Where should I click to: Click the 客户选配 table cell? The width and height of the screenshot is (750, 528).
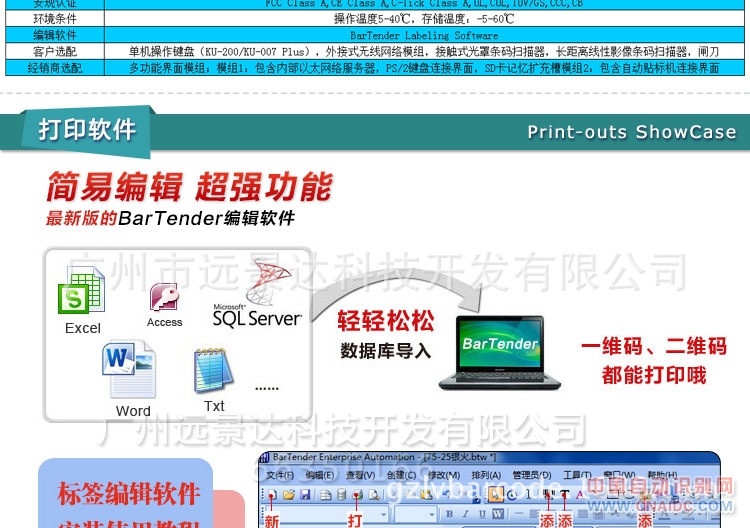pos(55,51)
